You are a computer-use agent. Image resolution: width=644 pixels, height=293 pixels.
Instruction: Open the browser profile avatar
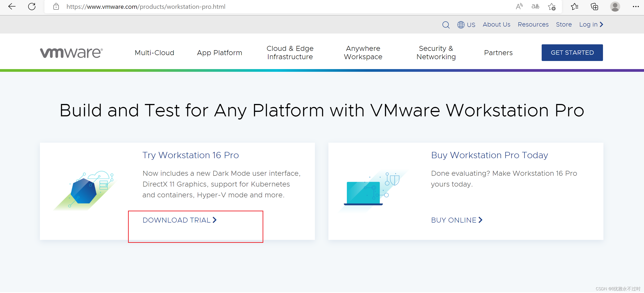tap(615, 7)
